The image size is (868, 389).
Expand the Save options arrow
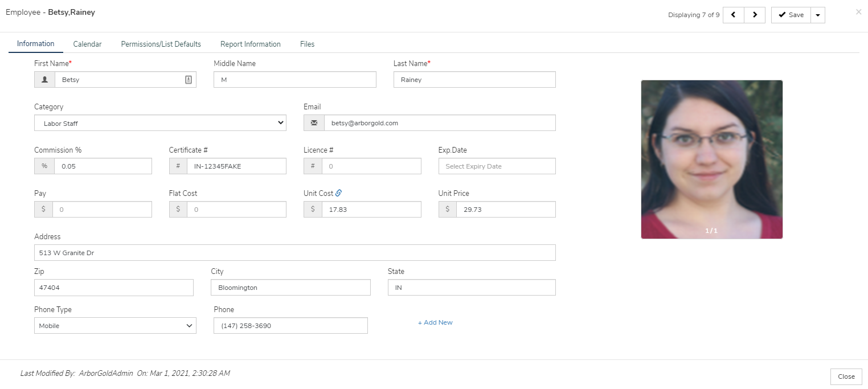click(x=818, y=15)
